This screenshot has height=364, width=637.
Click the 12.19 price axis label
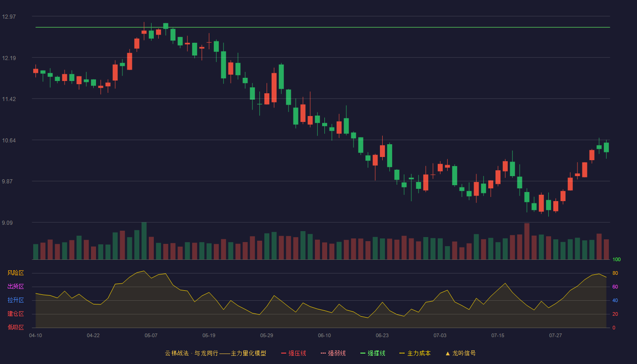[x=9, y=58]
